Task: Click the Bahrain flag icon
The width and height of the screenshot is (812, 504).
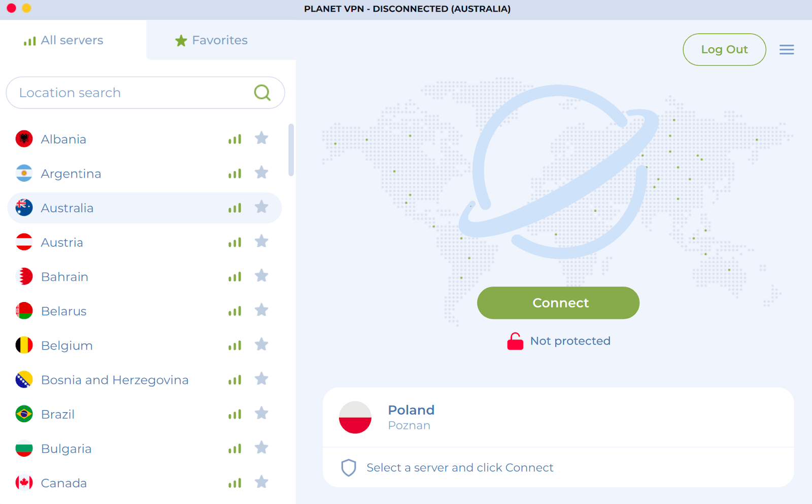Action: pos(24,277)
